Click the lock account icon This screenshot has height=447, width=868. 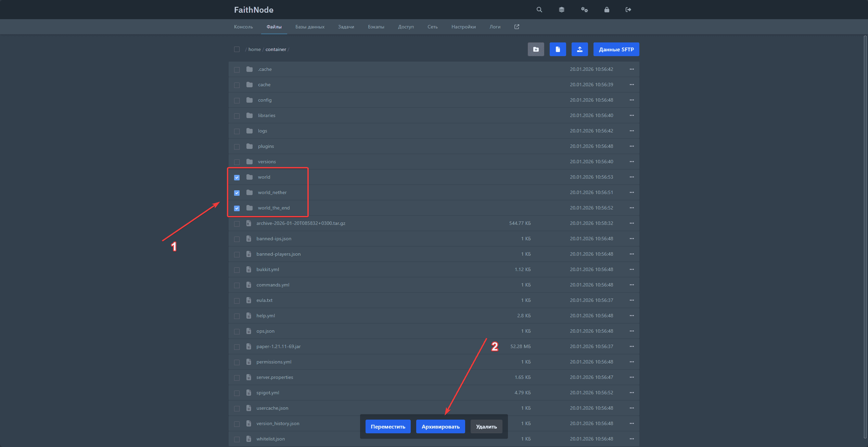click(607, 10)
